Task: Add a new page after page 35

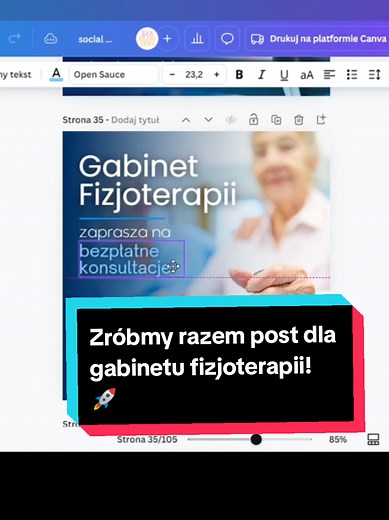Action: pyautogui.click(x=321, y=119)
